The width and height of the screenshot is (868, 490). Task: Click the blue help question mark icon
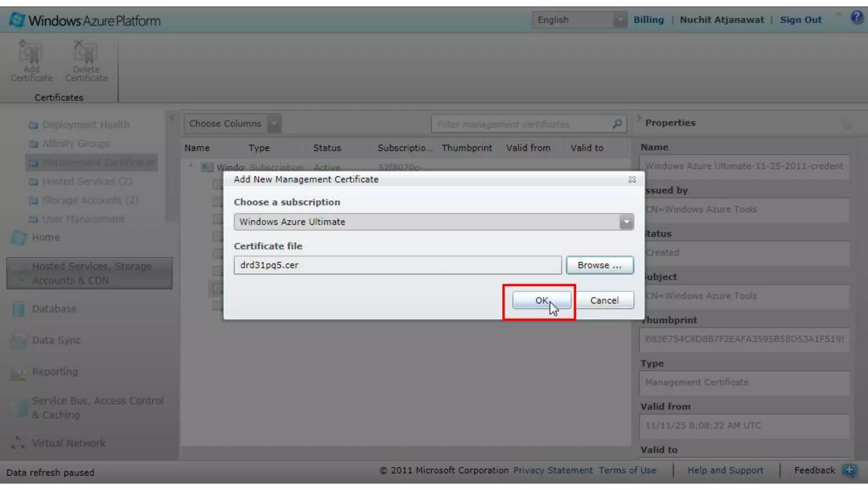click(x=857, y=17)
